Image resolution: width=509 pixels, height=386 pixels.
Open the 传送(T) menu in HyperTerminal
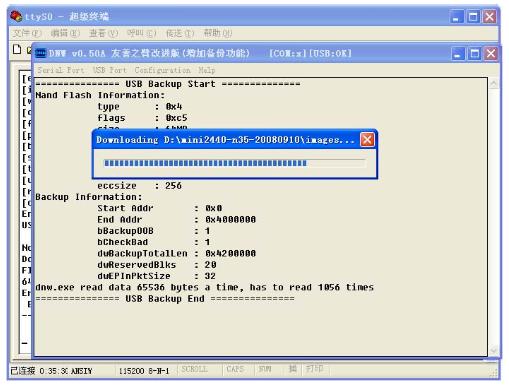180,33
